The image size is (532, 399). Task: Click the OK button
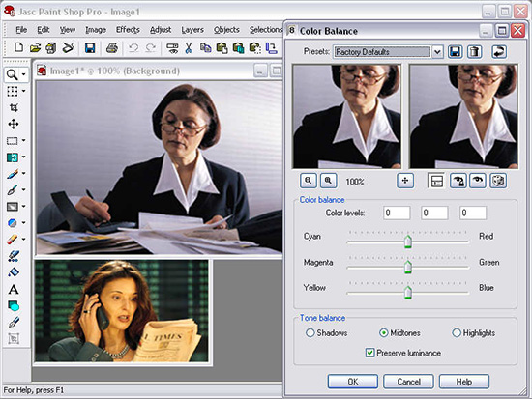pyautogui.click(x=353, y=382)
